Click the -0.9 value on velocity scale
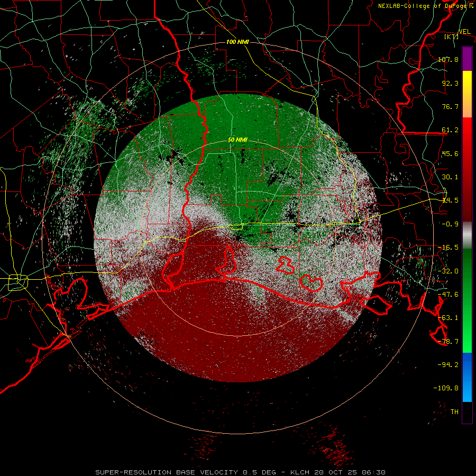Image resolution: width=476 pixels, height=476 pixels. click(x=450, y=224)
